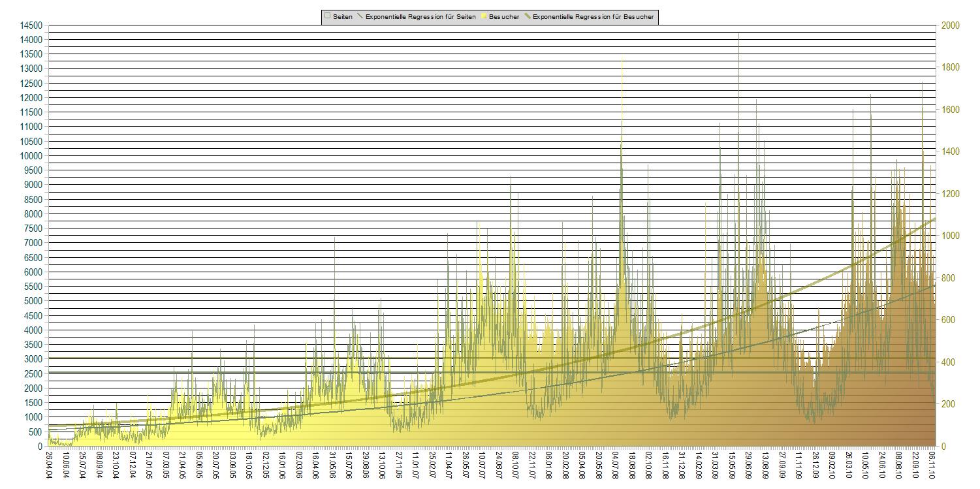
Task: Click the 400 label on right axis
Action: 949,362
